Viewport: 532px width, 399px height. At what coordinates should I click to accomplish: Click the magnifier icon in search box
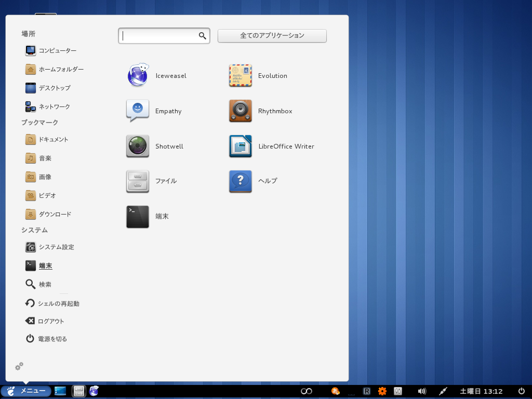pyautogui.click(x=202, y=36)
